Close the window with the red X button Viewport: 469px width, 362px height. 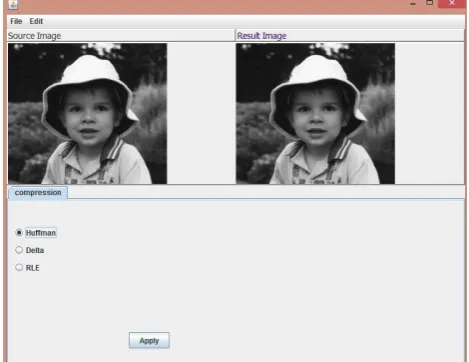pos(452,3)
